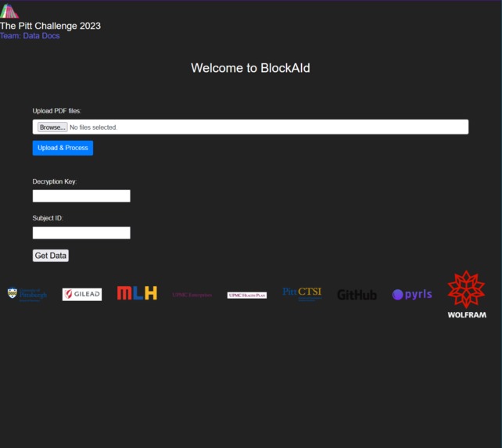Viewport: 502px width, 448px height.
Task: Click the 'No files selected.' text
Action: pyautogui.click(x=94, y=127)
